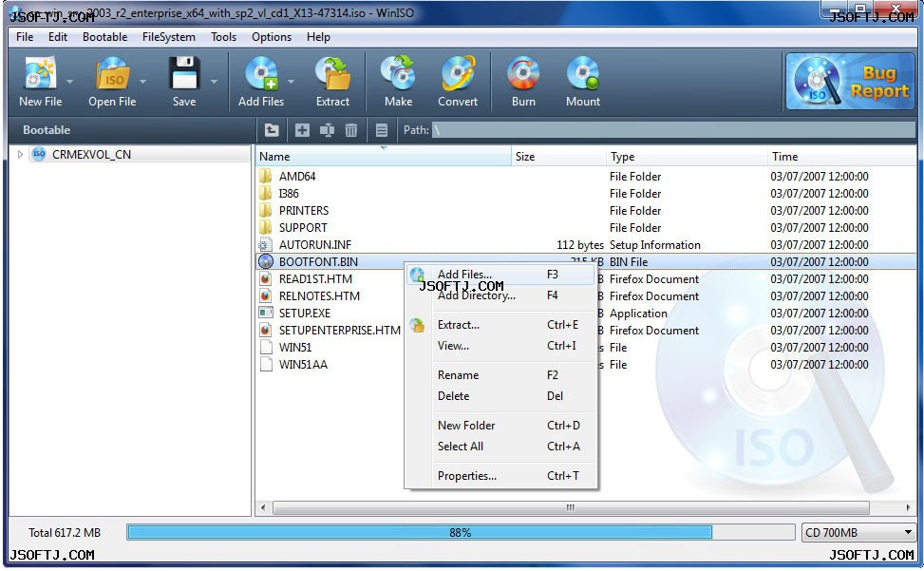Click the WIN51 blank file icon
924x571 pixels.
click(x=266, y=347)
